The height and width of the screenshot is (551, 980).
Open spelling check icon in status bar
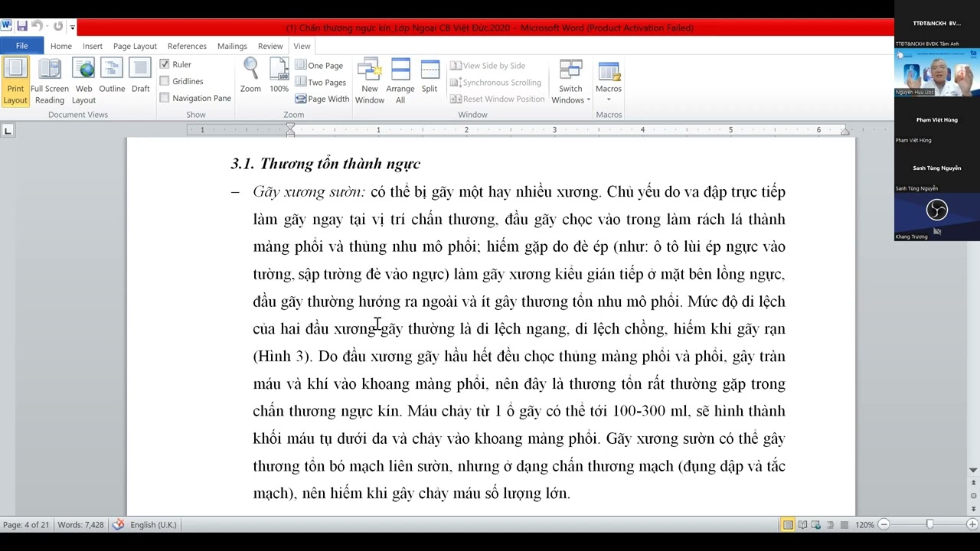118,525
